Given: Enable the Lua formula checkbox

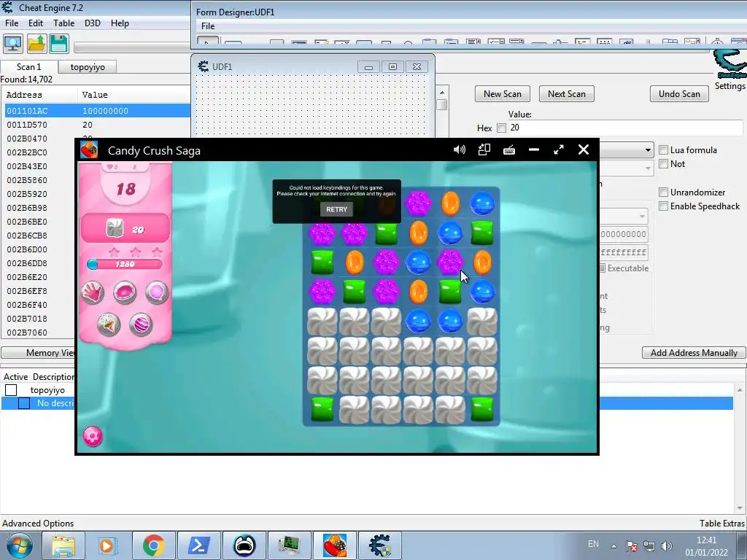Looking at the screenshot, I should tap(663, 150).
